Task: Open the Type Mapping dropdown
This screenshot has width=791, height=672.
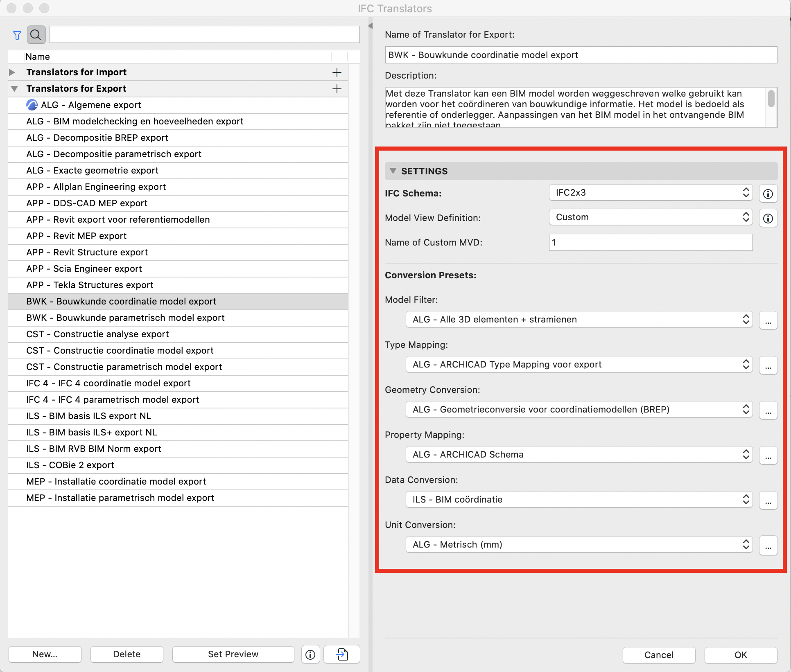Action: pyautogui.click(x=579, y=365)
